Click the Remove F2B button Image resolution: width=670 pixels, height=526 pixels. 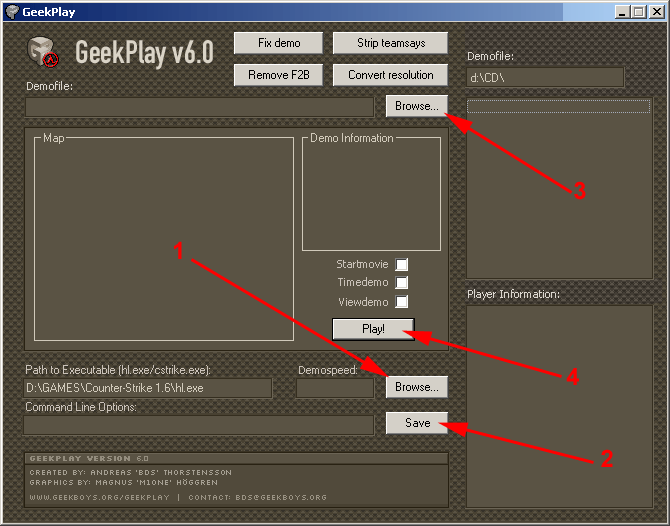click(278, 75)
